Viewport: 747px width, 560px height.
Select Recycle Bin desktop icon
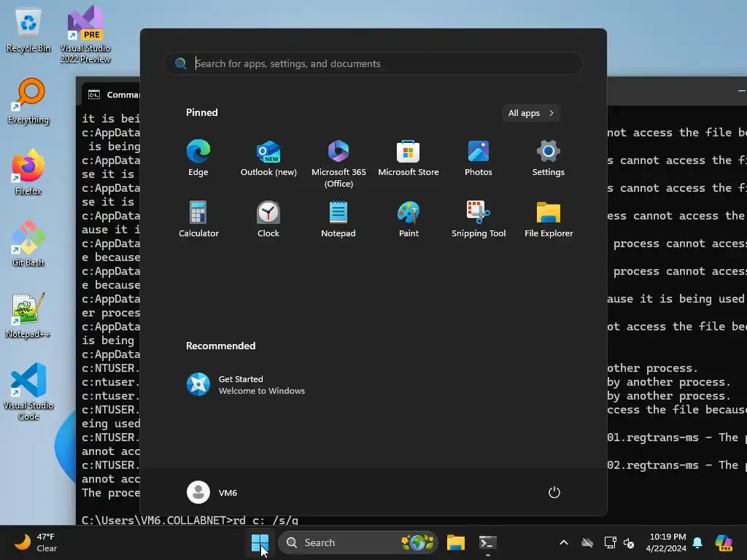[x=28, y=30]
